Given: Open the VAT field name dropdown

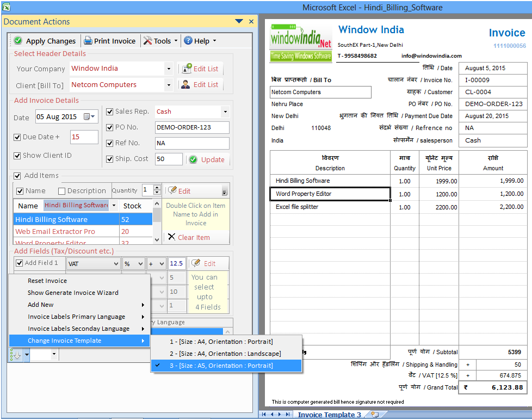Looking at the screenshot, I should pos(116,264).
